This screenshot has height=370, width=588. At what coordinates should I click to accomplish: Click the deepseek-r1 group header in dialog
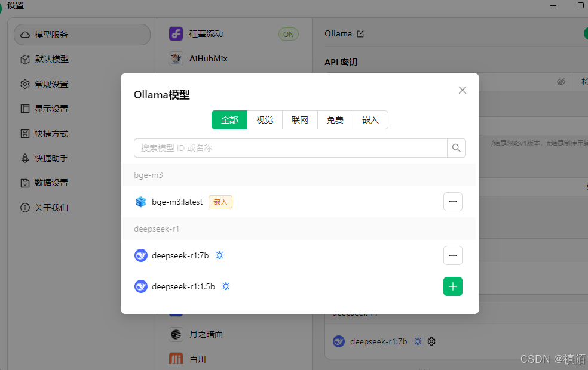point(298,229)
